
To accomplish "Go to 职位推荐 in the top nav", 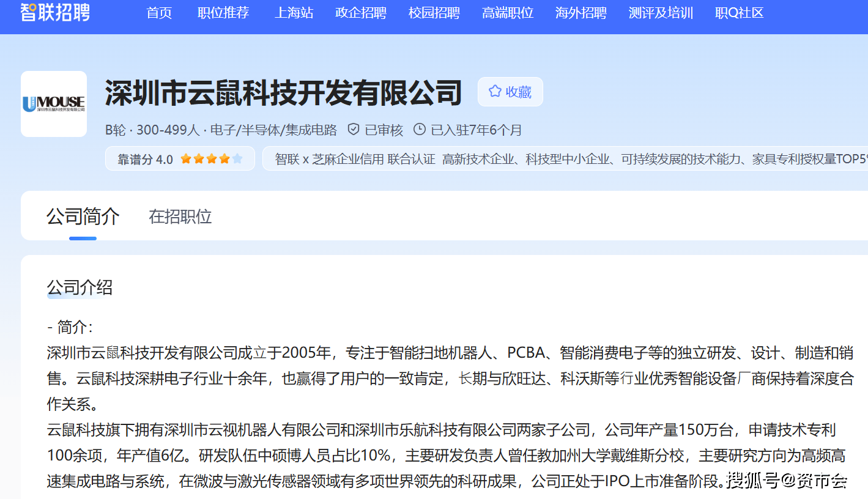I will click(223, 13).
